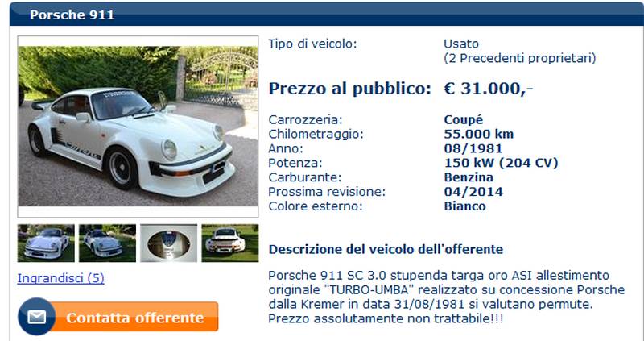This screenshot has width=644, height=341.
Task: Click the Descrizione del veicolo dell'offerente heading
Action: (386, 249)
